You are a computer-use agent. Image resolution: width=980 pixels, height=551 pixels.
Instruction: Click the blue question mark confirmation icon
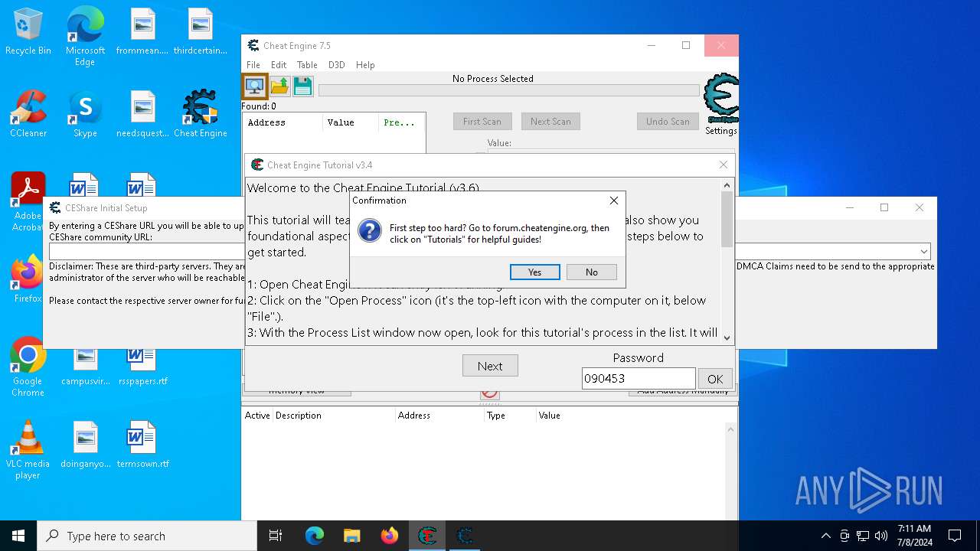pyautogui.click(x=370, y=230)
